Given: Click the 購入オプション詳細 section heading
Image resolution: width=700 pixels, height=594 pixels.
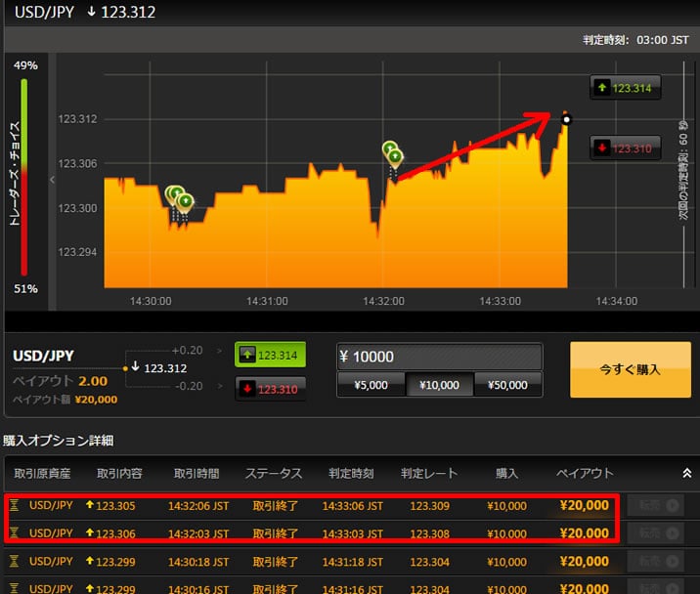Looking at the screenshot, I should (x=58, y=441).
